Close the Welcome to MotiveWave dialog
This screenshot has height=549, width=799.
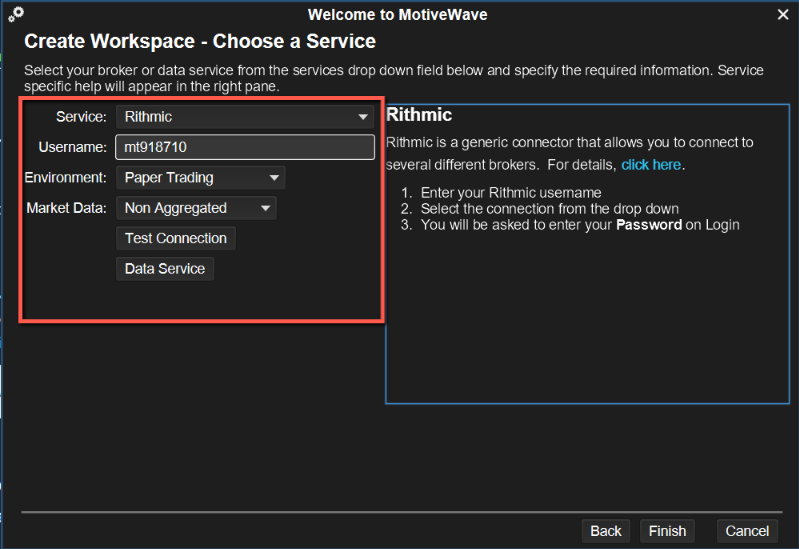point(783,14)
